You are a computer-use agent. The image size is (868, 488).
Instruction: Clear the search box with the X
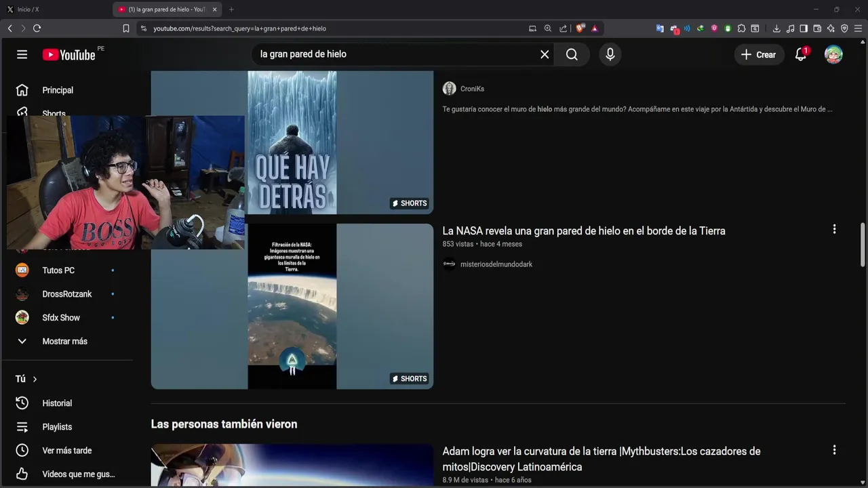[545, 54]
